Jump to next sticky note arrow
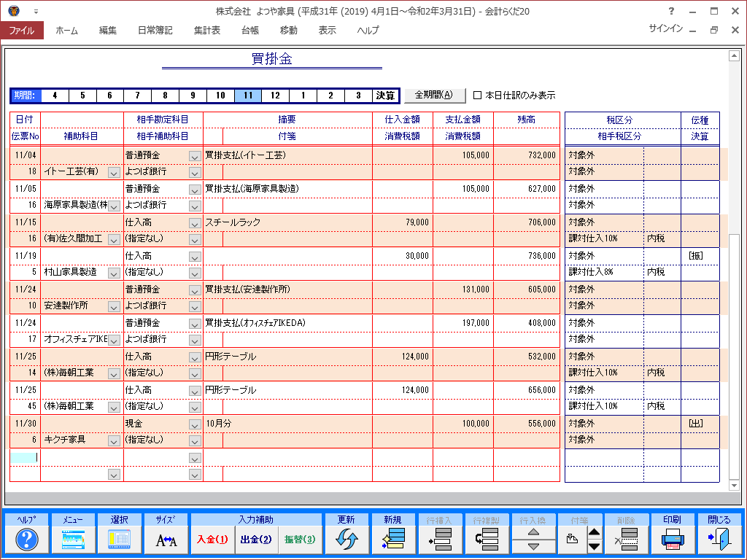Viewport: 747px width, 560px height. pyautogui.click(x=595, y=547)
